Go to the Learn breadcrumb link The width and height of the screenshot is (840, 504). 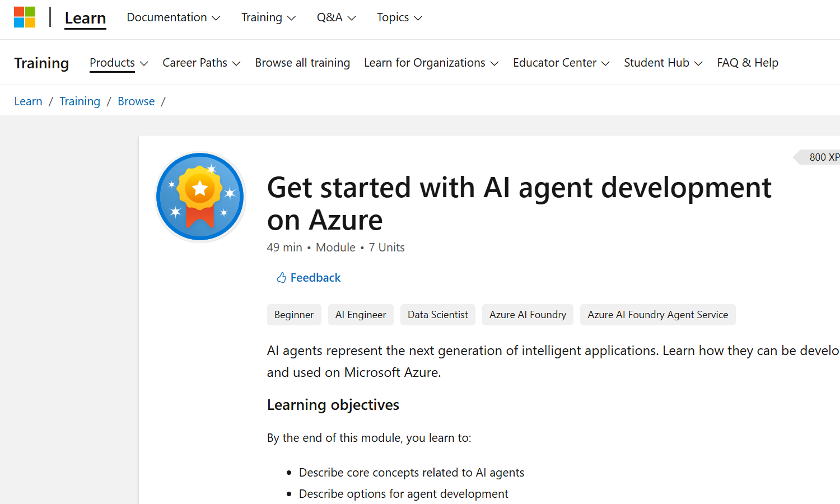(28, 101)
